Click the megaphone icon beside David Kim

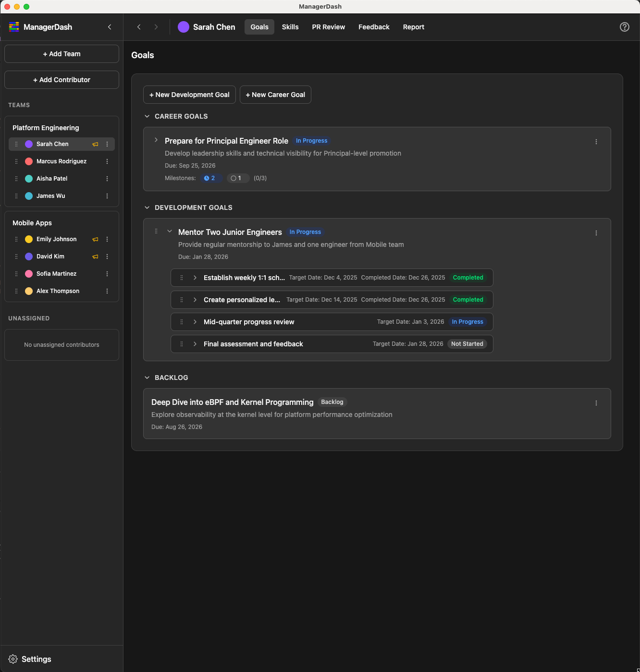[x=95, y=257]
